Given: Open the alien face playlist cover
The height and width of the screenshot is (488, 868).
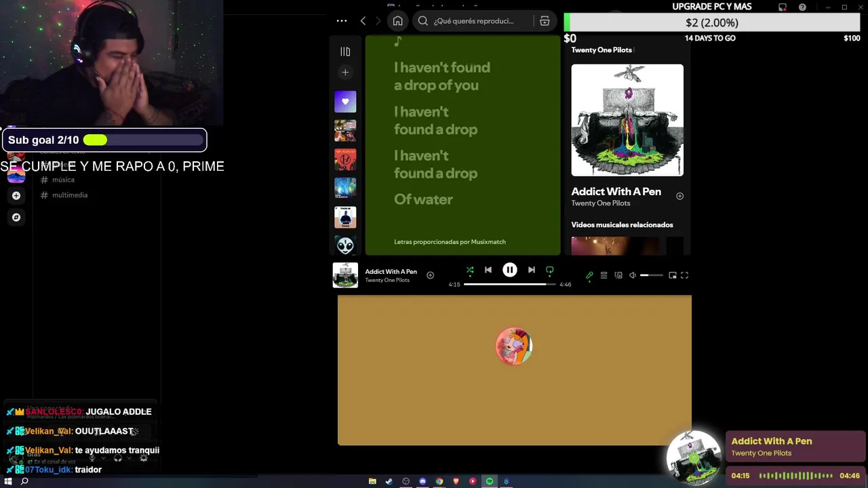Looking at the screenshot, I should point(345,245).
